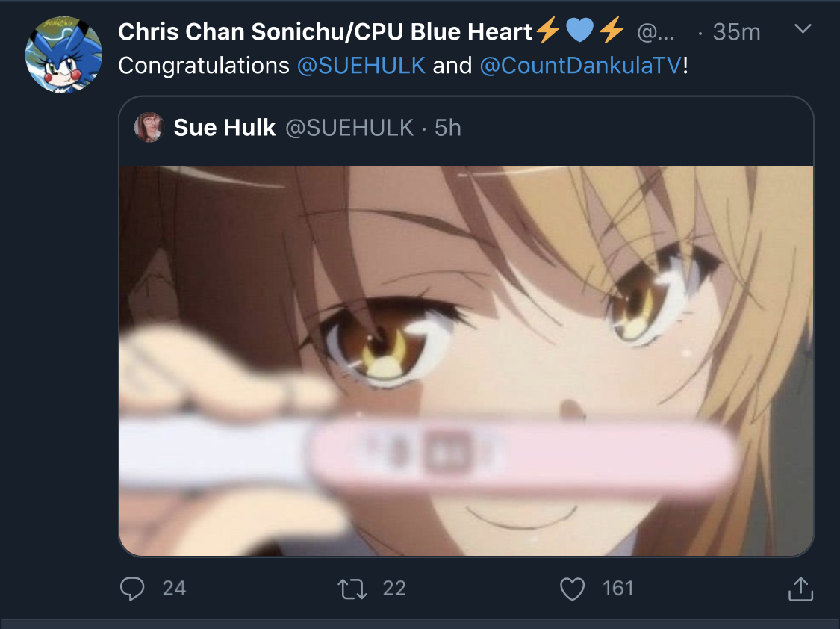Click the Sue Hulk display name

225,128
